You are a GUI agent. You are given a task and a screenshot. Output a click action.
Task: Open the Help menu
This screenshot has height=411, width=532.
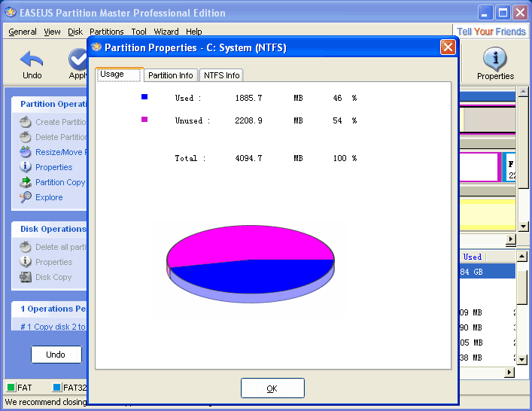(x=193, y=32)
